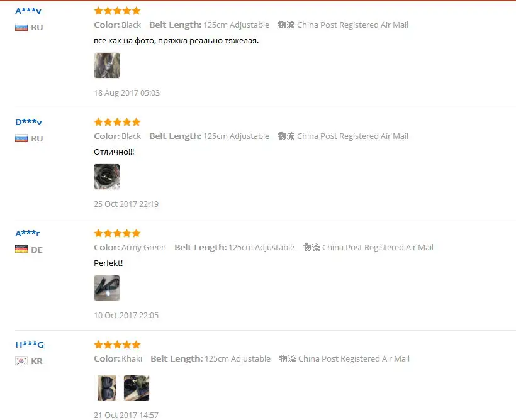516x420 pixels.
Task: Open reviewer D***v's profile link
Action: 28,123
